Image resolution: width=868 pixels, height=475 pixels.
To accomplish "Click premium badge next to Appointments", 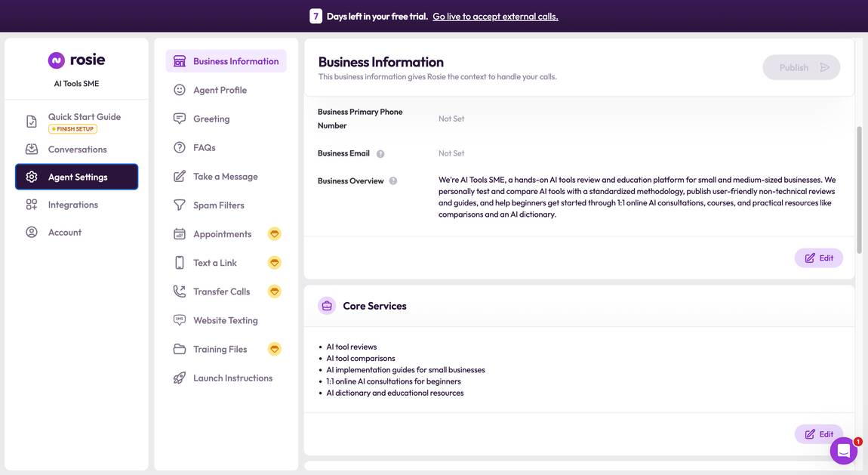I will coord(275,233).
